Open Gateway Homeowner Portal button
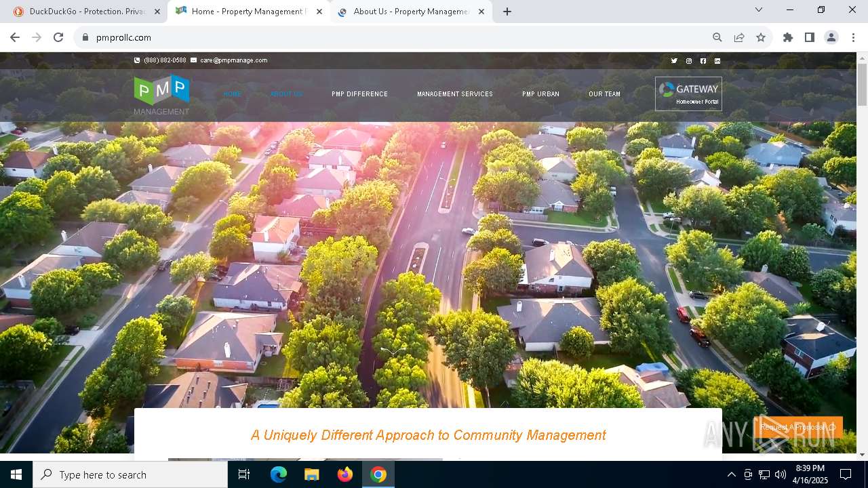868x488 pixels. click(688, 94)
